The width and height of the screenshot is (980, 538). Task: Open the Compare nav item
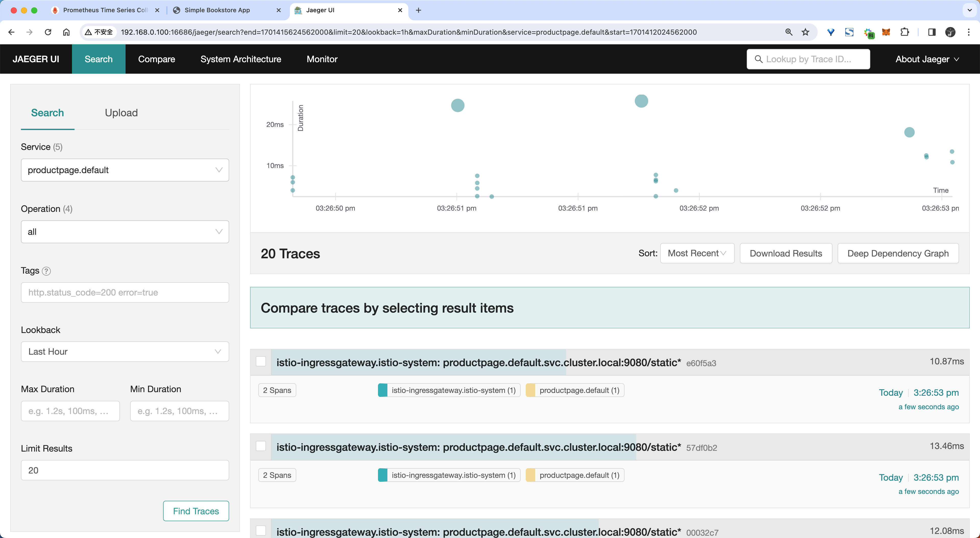pos(156,59)
